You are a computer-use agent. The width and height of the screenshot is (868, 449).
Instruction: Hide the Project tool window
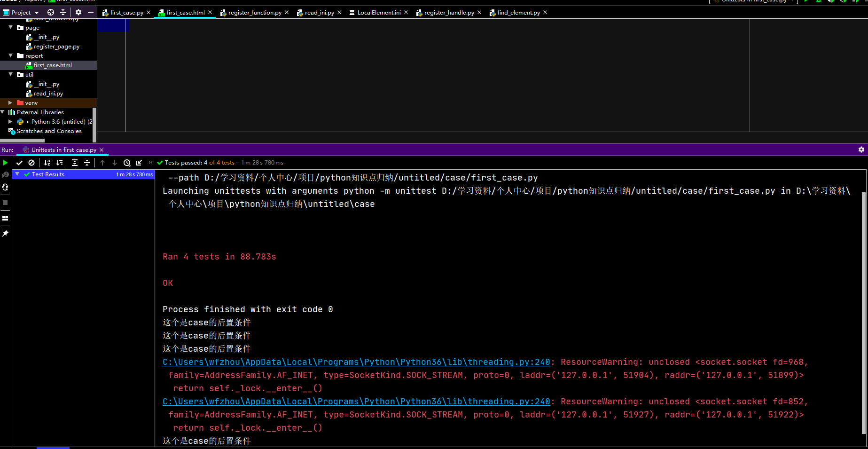[x=91, y=12]
